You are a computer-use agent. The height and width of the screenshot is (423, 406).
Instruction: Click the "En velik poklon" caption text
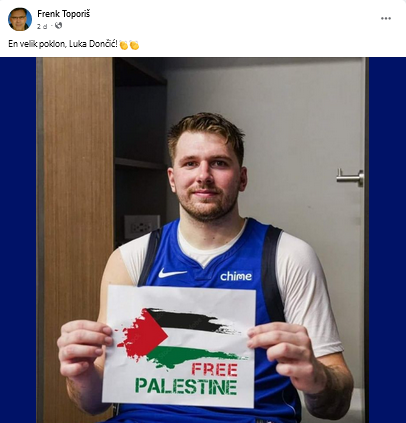pos(37,44)
